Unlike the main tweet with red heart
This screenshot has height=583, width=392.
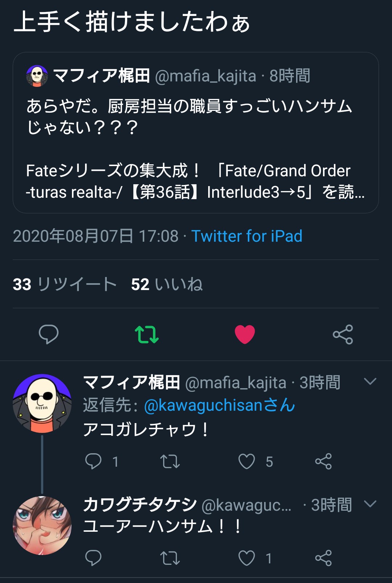pyautogui.click(x=245, y=334)
